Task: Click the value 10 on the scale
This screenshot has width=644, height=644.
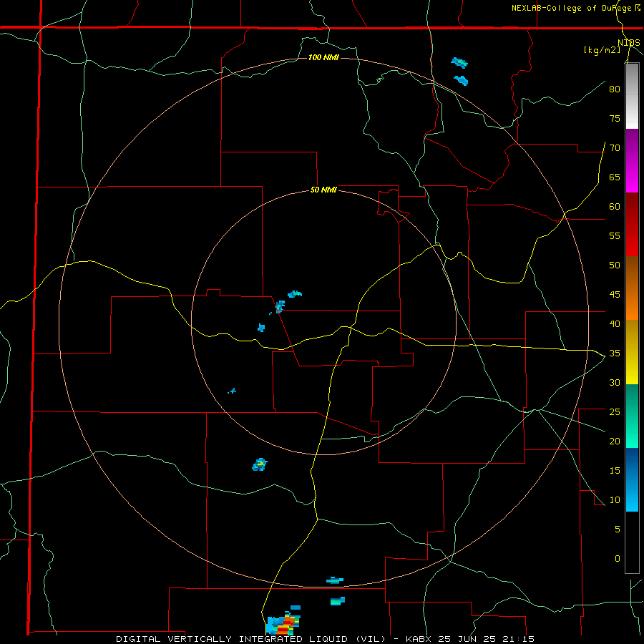Action: pyautogui.click(x=615, y=500)
